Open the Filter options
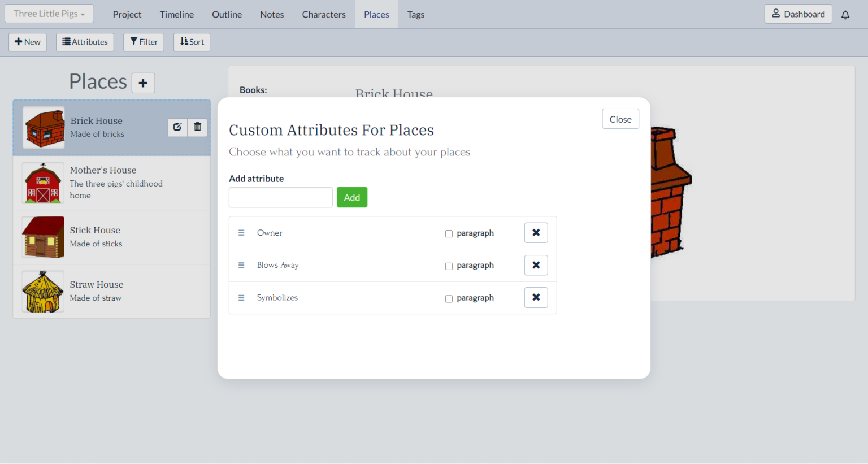The image size is (868, 464). click(144, 42)
